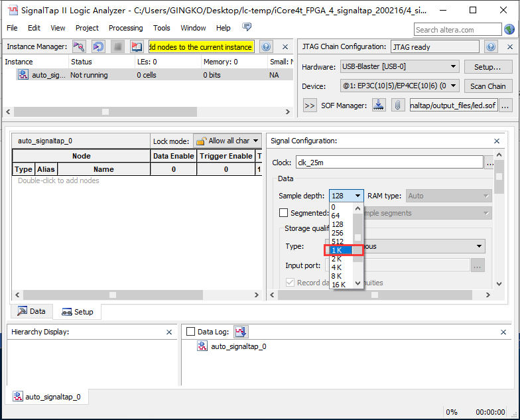The width and height of the screenshot is (520, 420).
Task: Expand the Lock mode dropdown
Action: (227, 141)
